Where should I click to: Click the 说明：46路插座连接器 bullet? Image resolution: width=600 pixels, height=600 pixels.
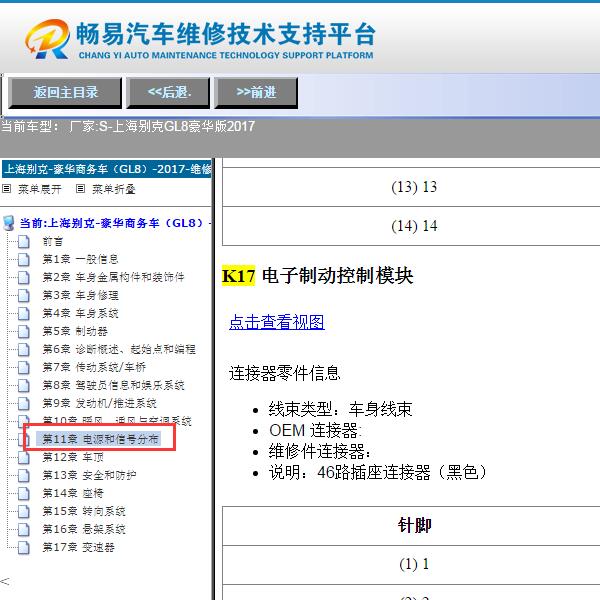pos(378,472)
